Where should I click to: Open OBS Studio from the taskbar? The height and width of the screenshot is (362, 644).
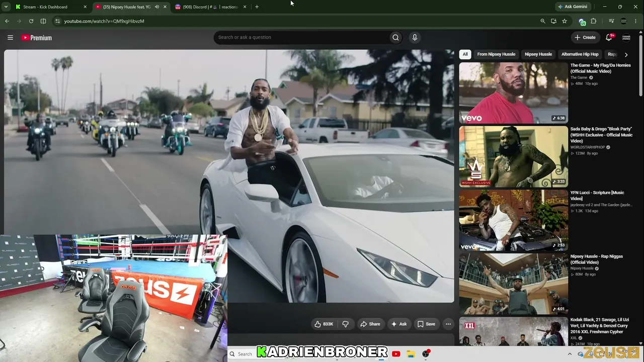click(x=426, y=354)
